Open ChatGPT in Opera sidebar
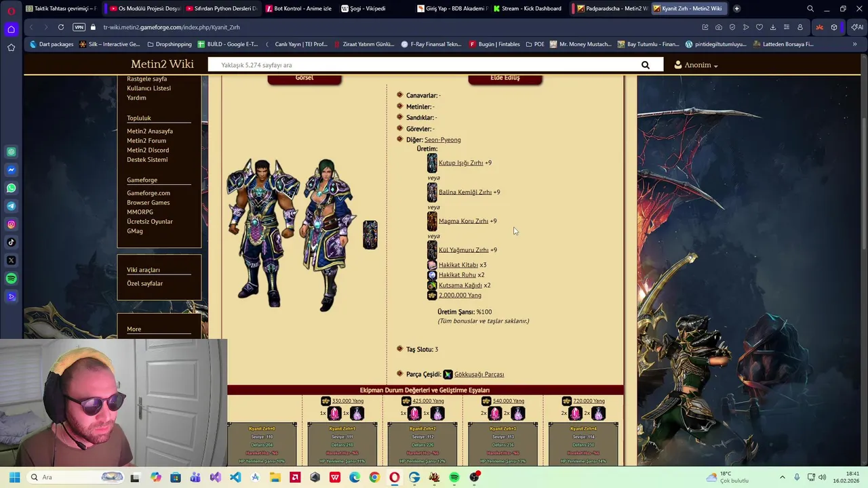The height and width of the screenshot is (488, 868). click(12, 152)
